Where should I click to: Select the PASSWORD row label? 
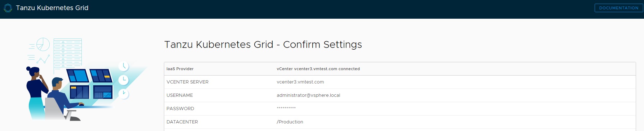click(180, 109)
